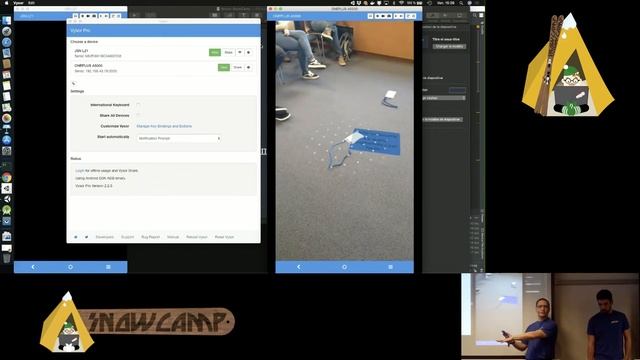
Task: Open Developers link in Vysor footer
Action: (x=104, y=237)
